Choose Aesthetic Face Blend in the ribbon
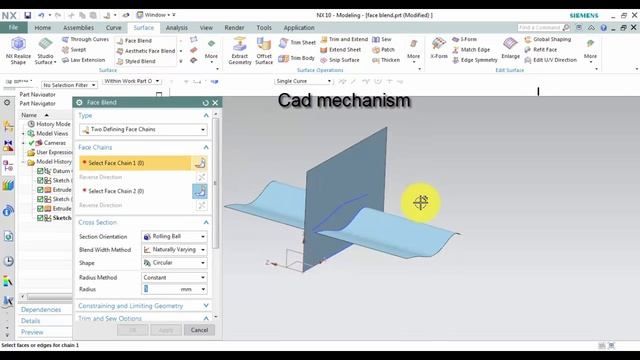640x360 pixels. click(x=145, y=51)
